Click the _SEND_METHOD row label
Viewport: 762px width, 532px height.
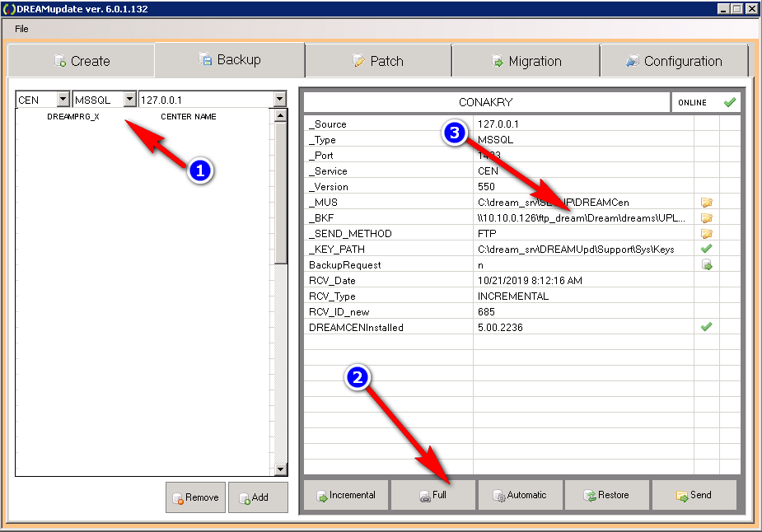350,234
